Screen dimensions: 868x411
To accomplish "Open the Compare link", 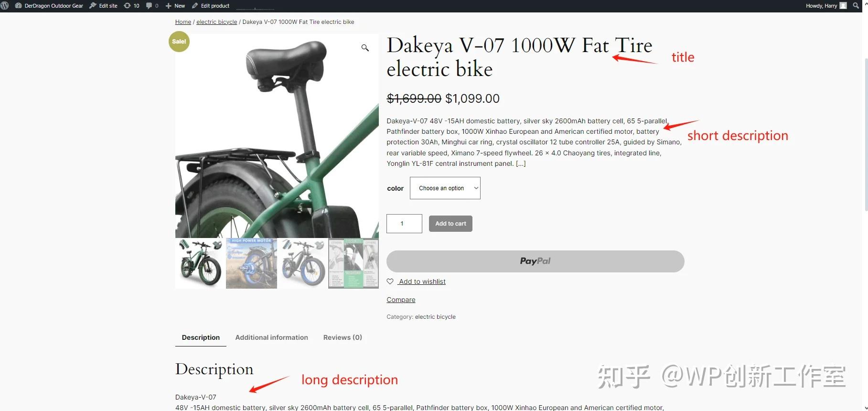I will tap(401, 300).
